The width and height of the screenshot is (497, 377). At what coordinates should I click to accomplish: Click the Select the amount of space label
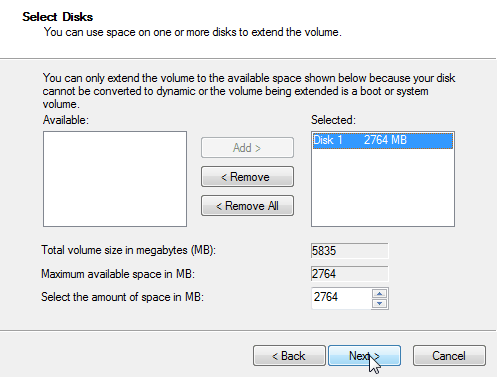[x=122, y=297]
